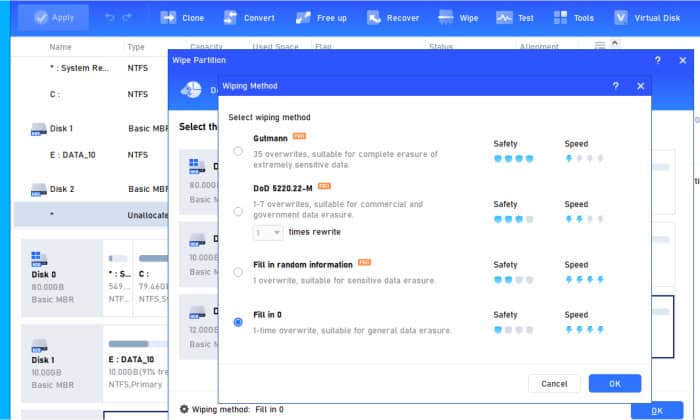Screen dimensions: 700x420
Task: Click the Wiping method gear setting
Action: click(x=184, y=409)
